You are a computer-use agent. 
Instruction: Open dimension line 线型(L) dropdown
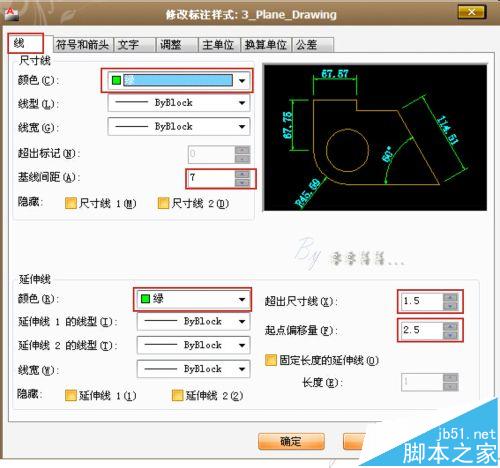[x=179, y=103]
